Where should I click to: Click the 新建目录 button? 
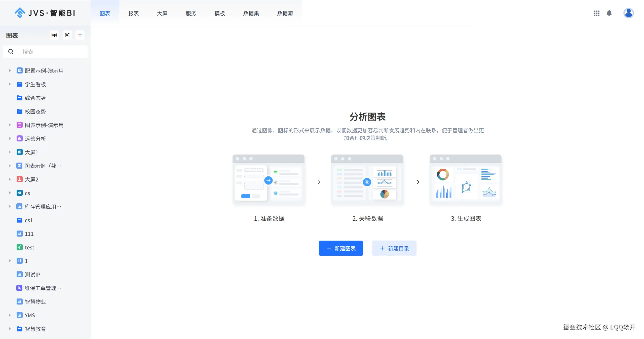tap(394, 248)
